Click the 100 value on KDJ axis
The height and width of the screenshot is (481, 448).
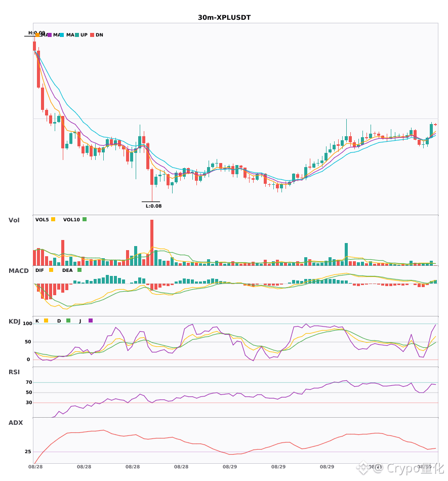(x=28, y=324)
